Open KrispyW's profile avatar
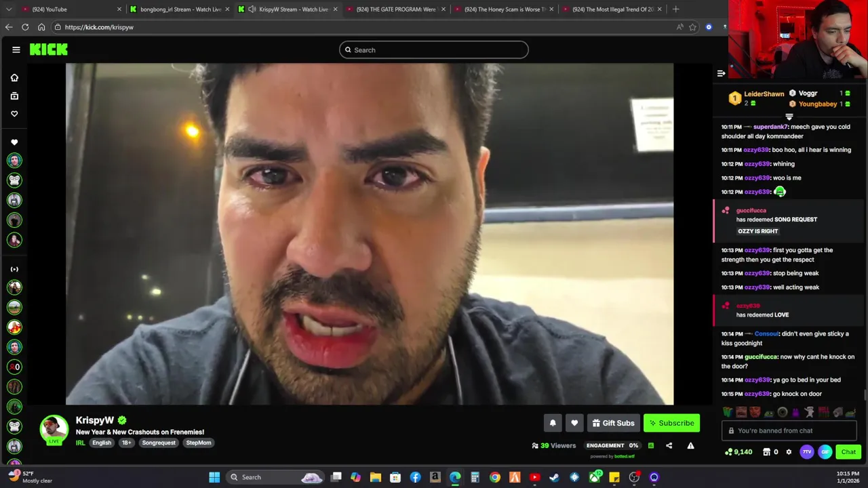 click(54, 429)
